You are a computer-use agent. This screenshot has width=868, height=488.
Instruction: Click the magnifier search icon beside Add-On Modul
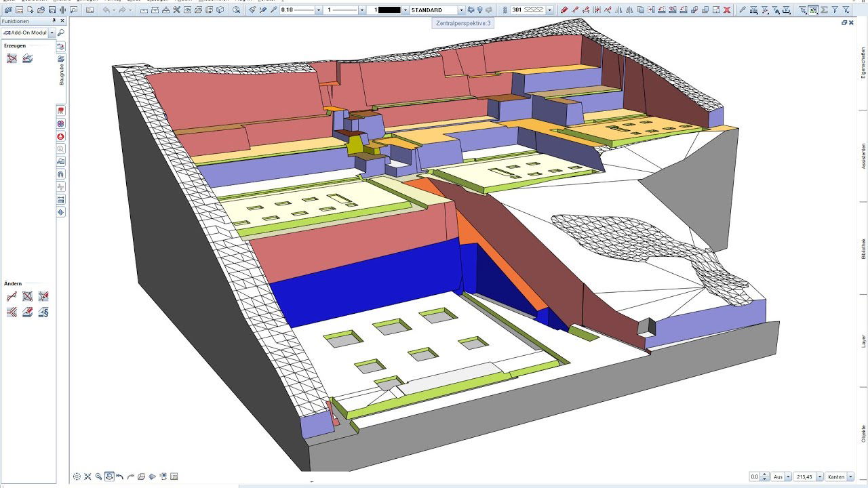(x=60, y=33)
